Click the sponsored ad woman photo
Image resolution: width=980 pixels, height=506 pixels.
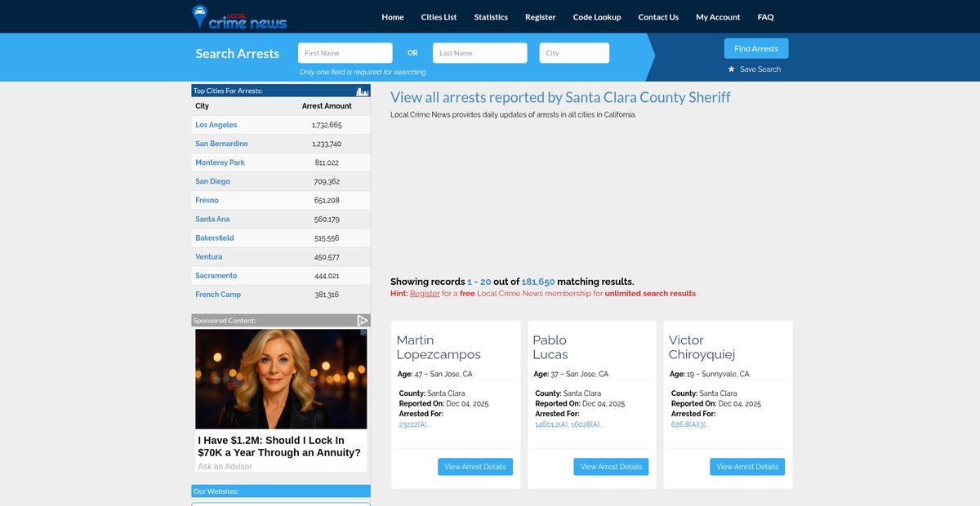[x=281, y=379]
